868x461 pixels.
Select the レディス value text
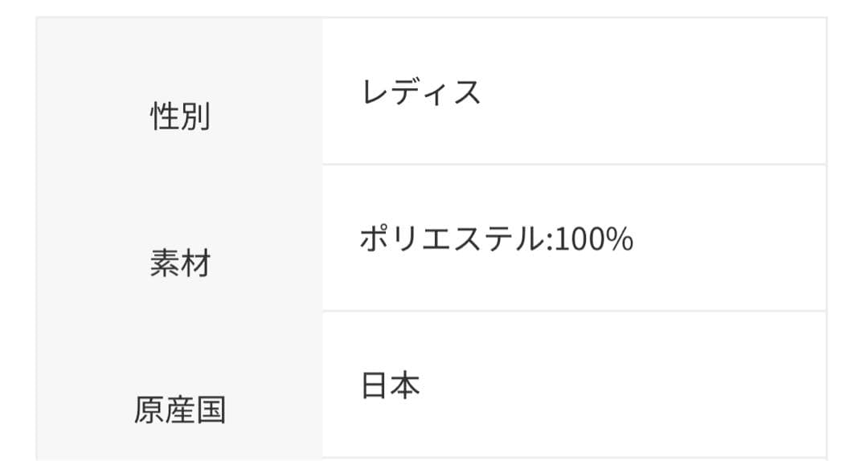point(421,93)
